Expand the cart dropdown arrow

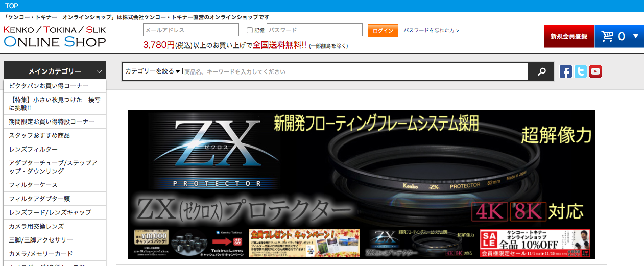click(x=636, y=36)
